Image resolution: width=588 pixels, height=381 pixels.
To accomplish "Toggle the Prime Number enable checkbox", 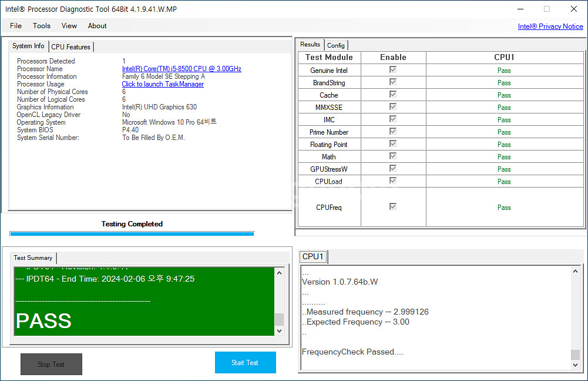I will pyautogui.click(x=392, y=131).
